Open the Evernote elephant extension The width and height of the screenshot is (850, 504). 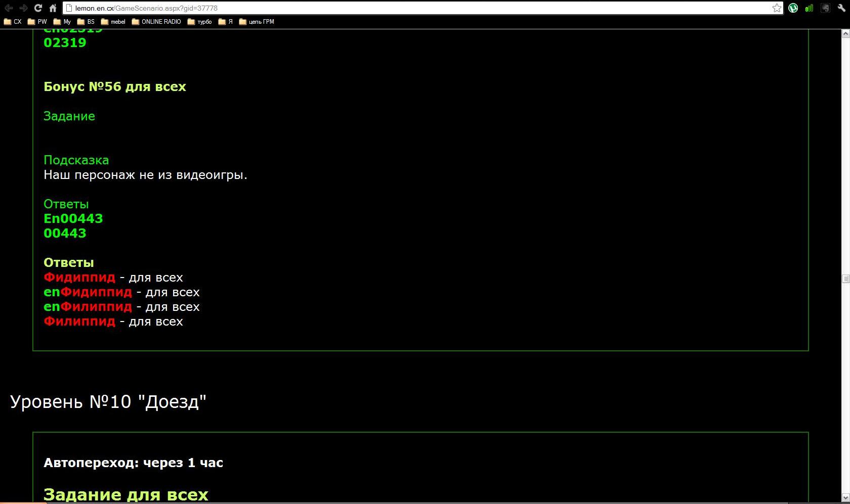(825, 8)
